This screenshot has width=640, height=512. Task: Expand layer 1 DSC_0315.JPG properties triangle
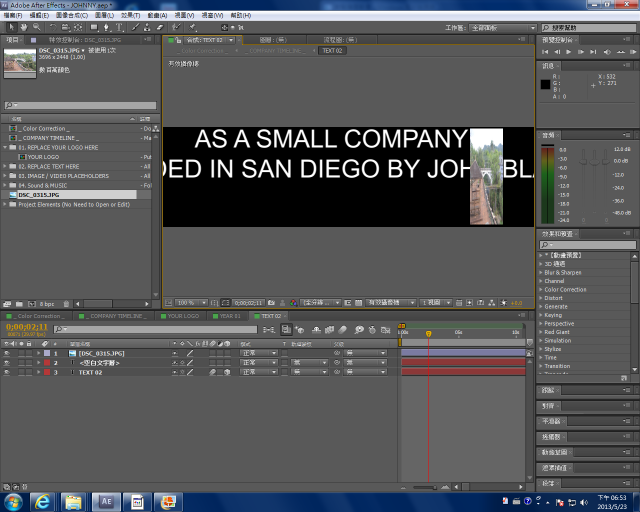pyautogui.click(x=39, y=353)
